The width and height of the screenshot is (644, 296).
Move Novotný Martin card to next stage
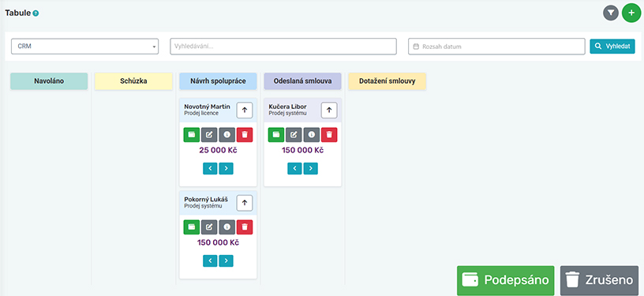tap(226, 168)
